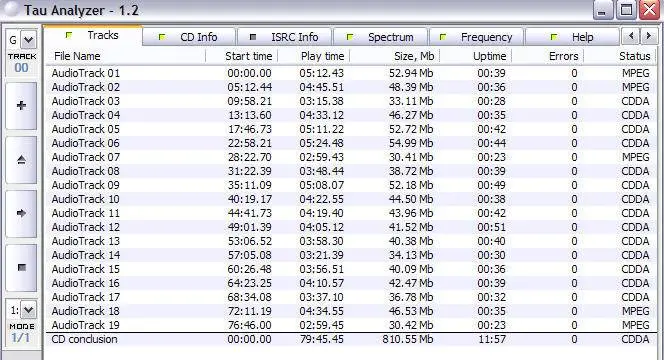Select the AudioTrack 18 row
This screenshot has height=360, width=664.
pos(351,311)
